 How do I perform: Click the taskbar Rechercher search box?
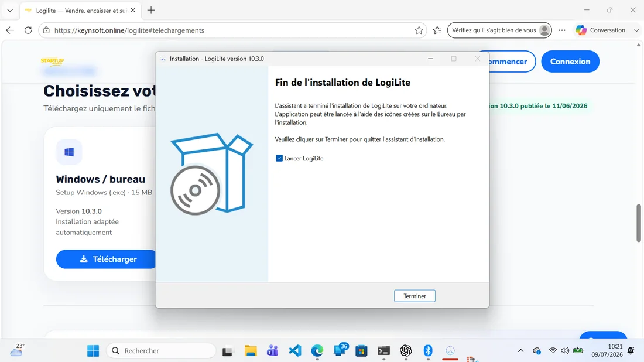[161, 350]
